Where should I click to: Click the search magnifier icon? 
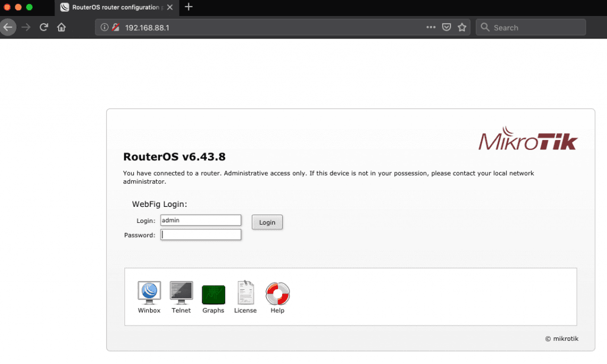pos(485,27)
